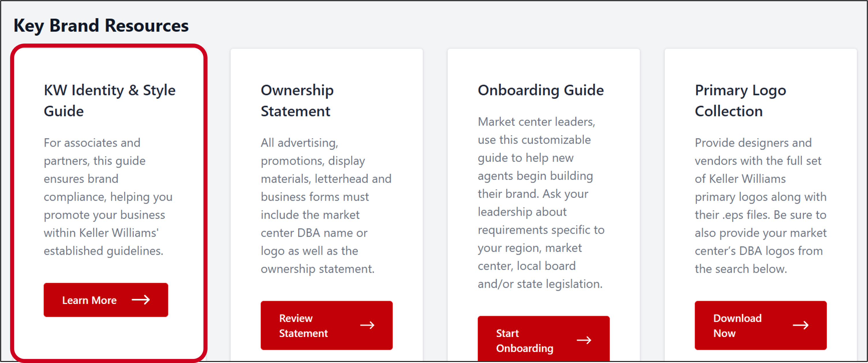Click the 'Market center leaders' description paragraph

pyautogui.click(x=541, y=203)
